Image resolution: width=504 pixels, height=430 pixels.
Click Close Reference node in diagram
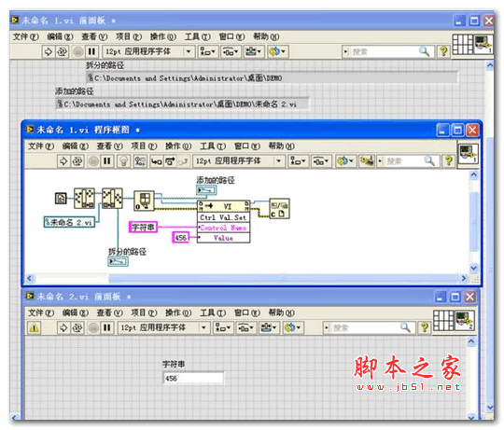(x=279, y=209)
